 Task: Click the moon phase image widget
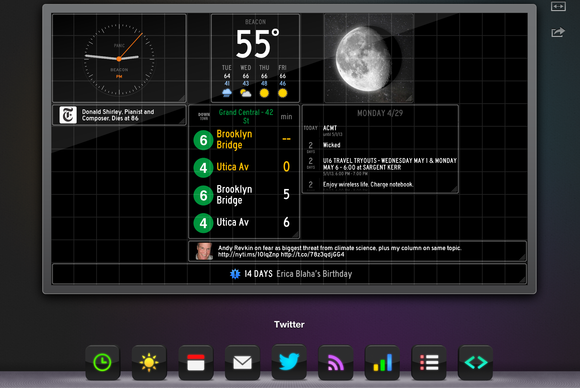369,58
